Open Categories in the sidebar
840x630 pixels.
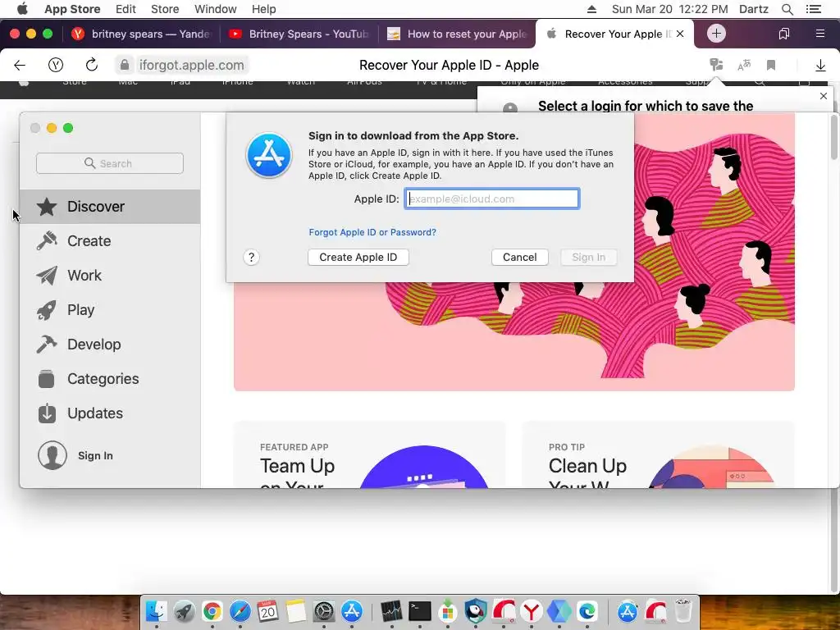pyautogui.click(x=110, y=379)
